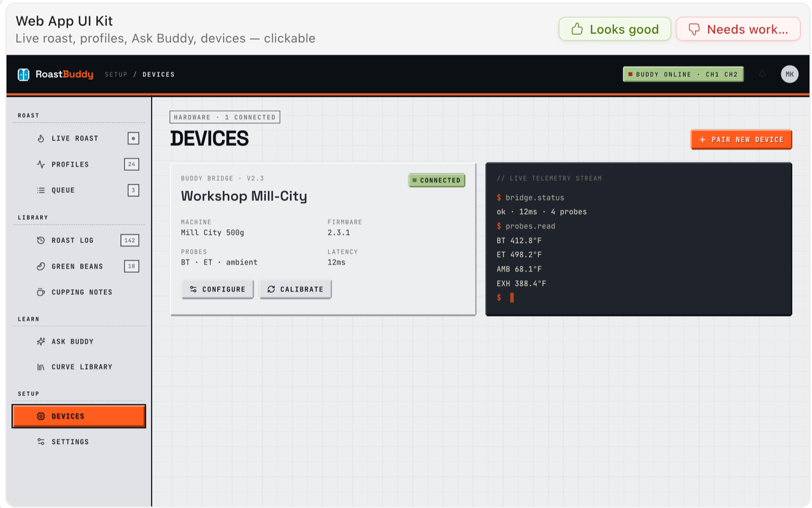Click the AMB 68.1°F telemetry reading
The height and width of the screenshot is (508, 812).
tap(519, 269)
